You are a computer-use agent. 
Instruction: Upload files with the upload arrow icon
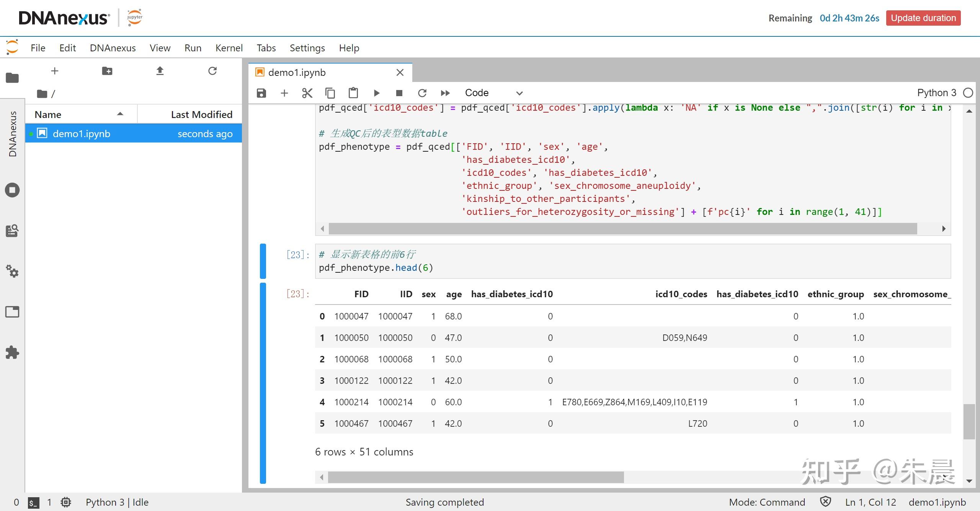pyautogui.click(x=160, y=71)
